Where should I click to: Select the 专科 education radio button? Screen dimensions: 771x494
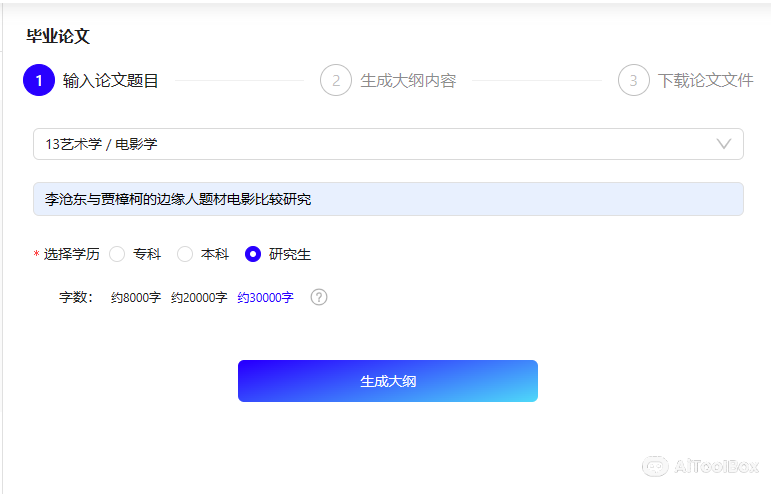click(117, 254)
